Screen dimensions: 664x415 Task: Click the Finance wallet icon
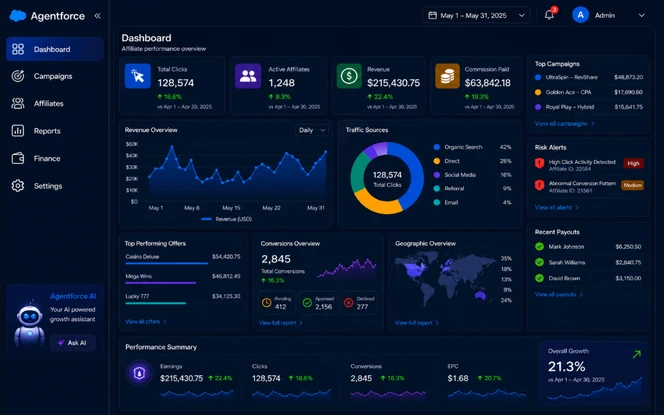pyautogui.click(x=18, y=158)
